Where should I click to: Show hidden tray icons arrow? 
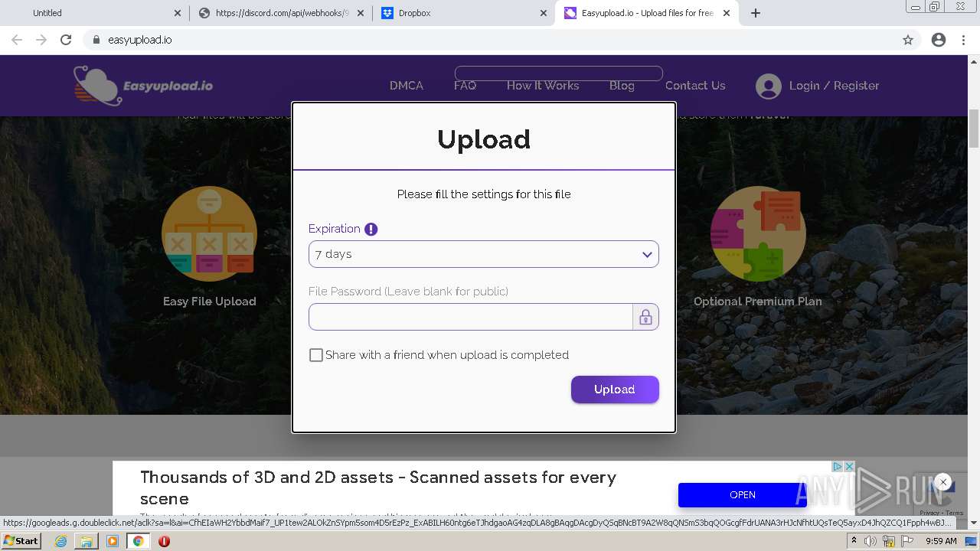(854, 541)
